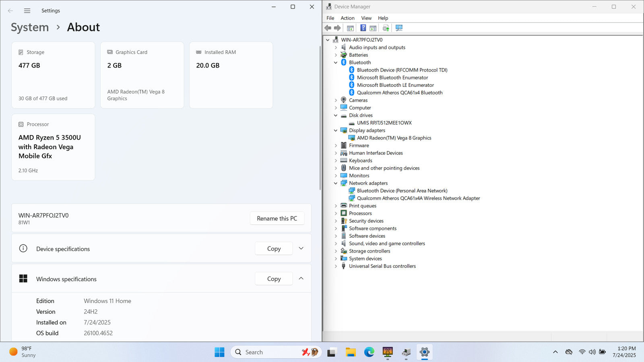Copy the Windows specifications
The image size is (644, 362).
coord(274,279)
